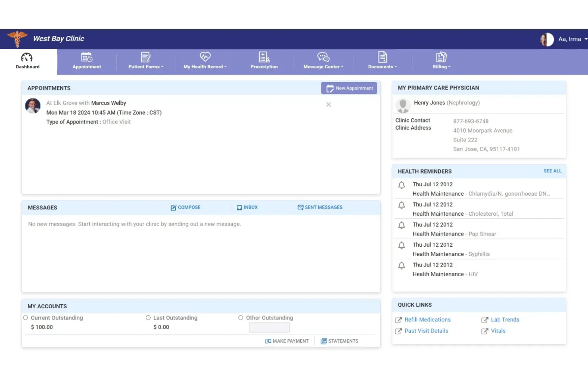Open the Vitals quick link
This screenshot has height=392, width=588.
click(x=498, y=331)
